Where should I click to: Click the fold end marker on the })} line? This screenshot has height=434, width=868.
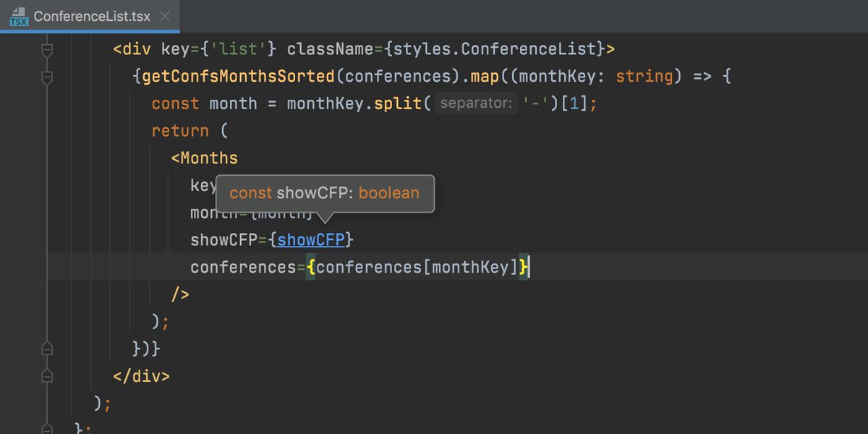[x=47, y=349]
